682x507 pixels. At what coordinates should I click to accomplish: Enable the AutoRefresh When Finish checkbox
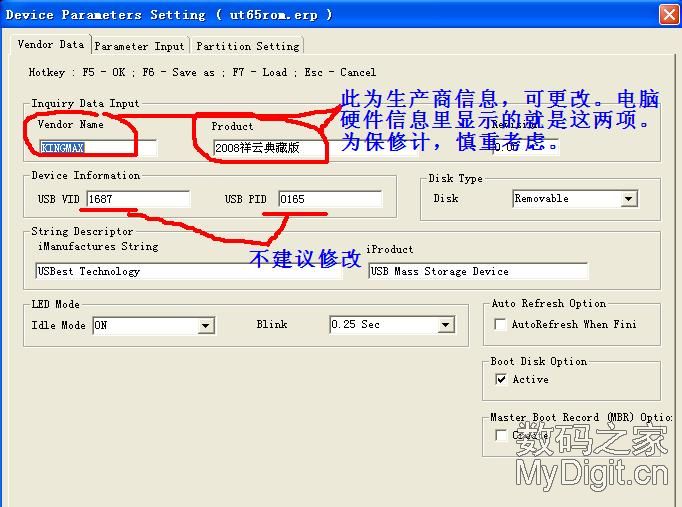(501, 324)
